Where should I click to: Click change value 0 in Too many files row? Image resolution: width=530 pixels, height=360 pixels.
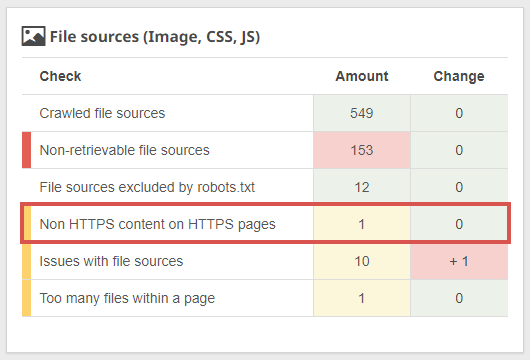459,298
